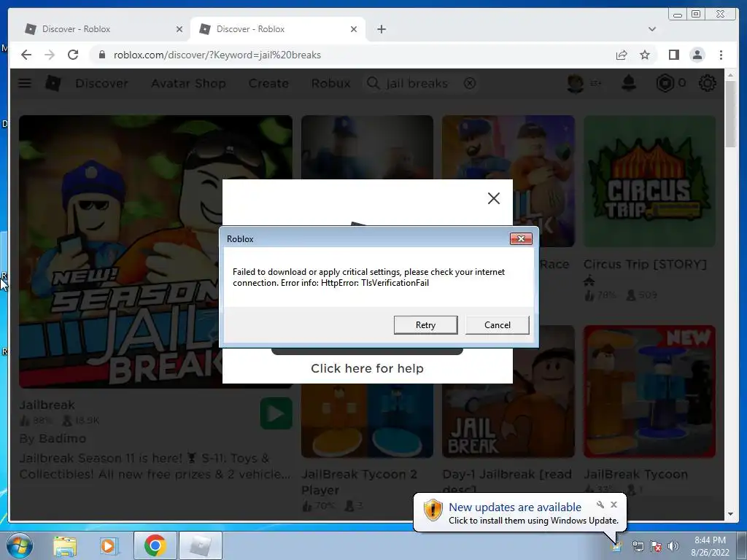Play Jailbreak with green play button
747x560 pixels.
click(276, 413)
